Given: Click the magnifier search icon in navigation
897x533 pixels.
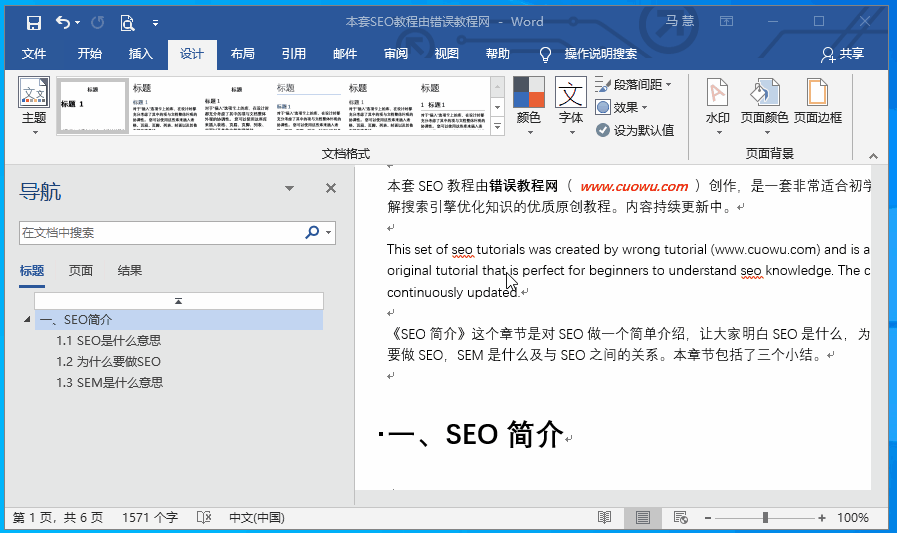Looking at the screenshot, I should (312, 232).
